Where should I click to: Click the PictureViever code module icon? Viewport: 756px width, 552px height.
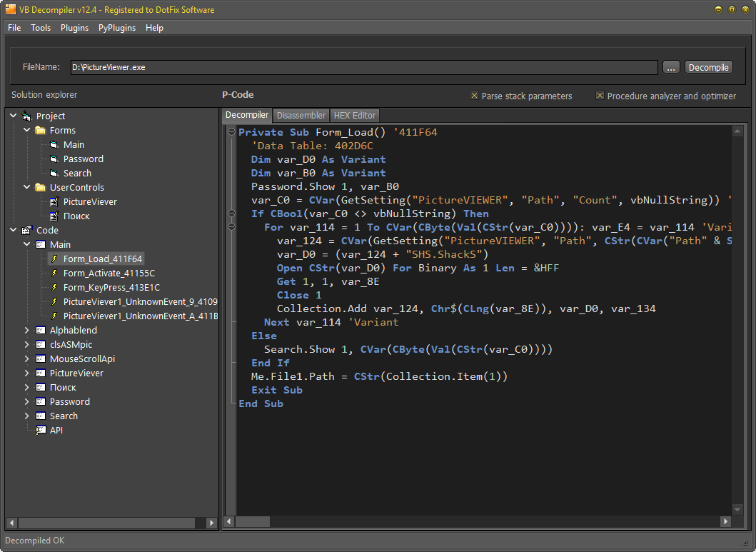click(x=41, y=373)
